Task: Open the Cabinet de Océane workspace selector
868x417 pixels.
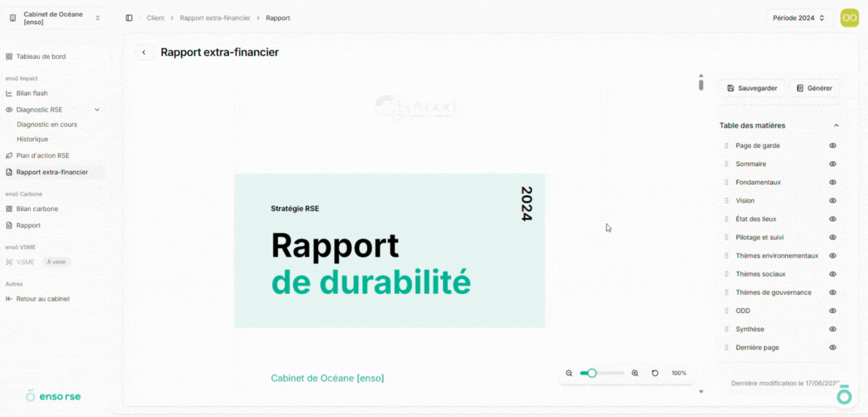Action: tap(55, 18)
